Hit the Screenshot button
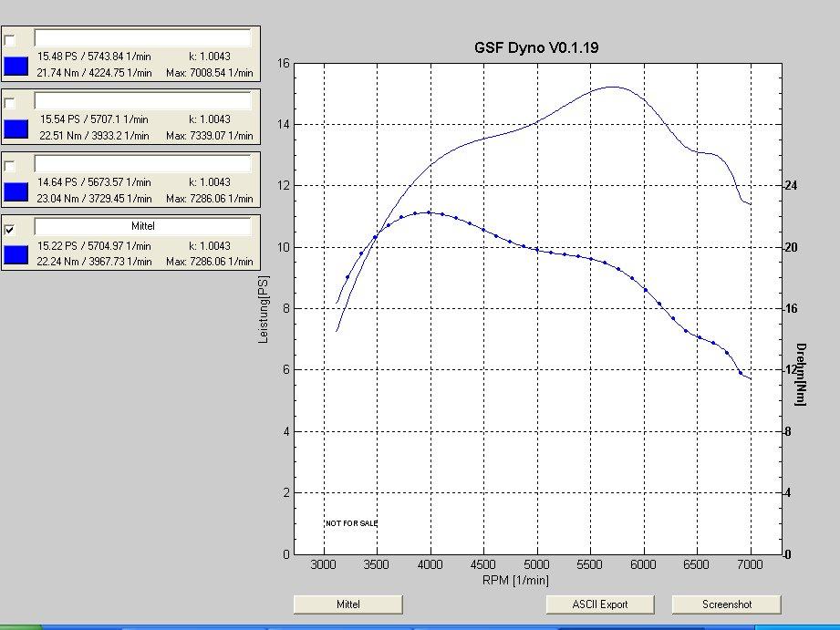840x630 pixels. [726, 604]
